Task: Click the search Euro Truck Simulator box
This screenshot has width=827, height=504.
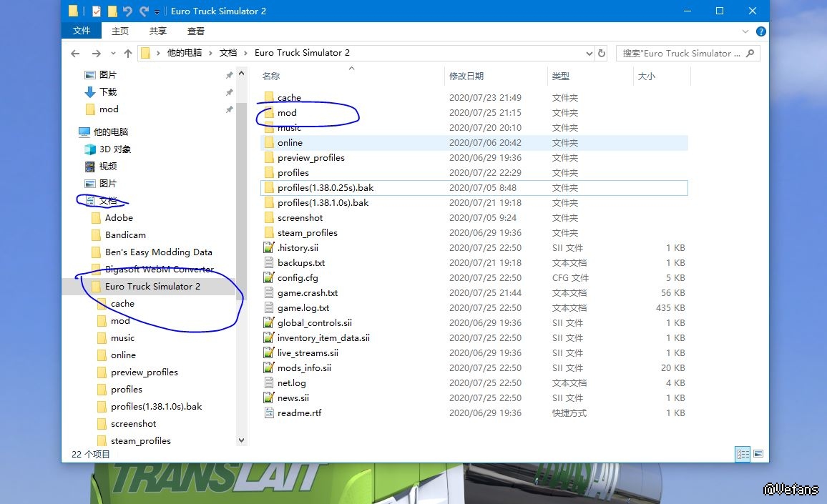Action: (680, 54)
